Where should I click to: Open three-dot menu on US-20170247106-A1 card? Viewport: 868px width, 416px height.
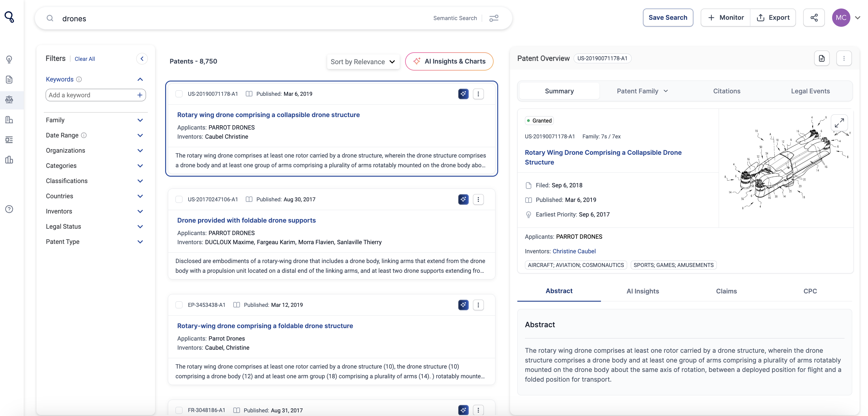(478, 199)
